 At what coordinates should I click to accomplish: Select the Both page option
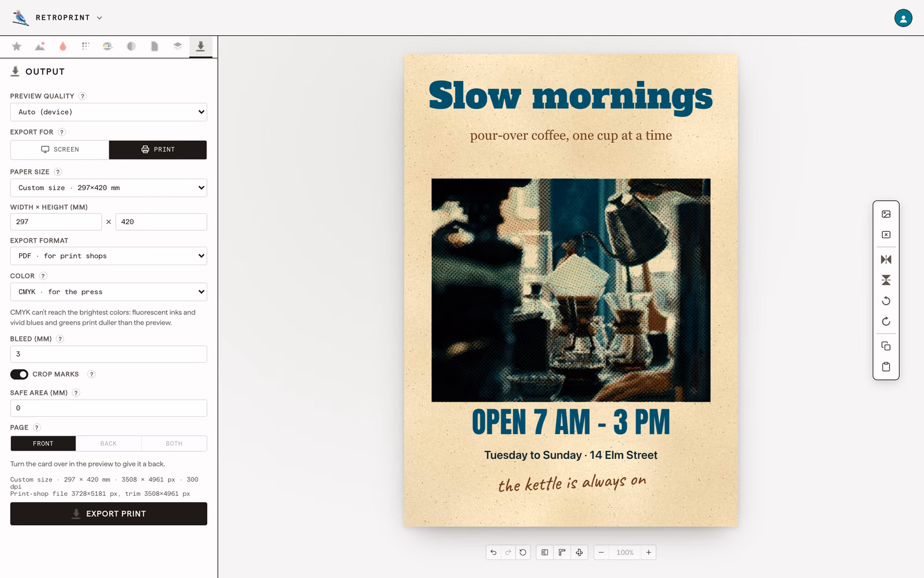point(174,444)
